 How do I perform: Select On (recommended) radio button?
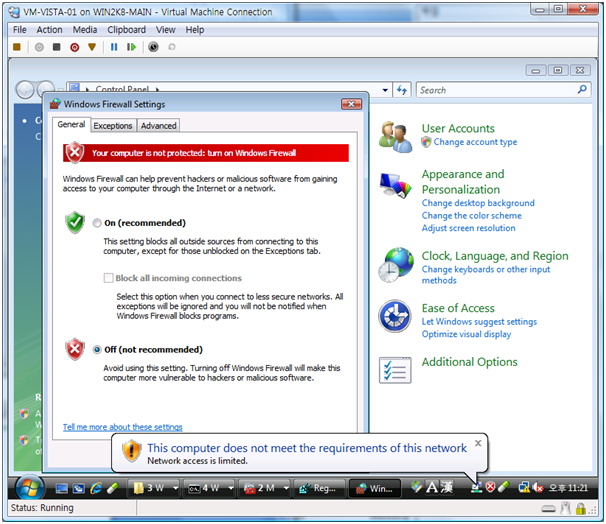click(97, 223)
